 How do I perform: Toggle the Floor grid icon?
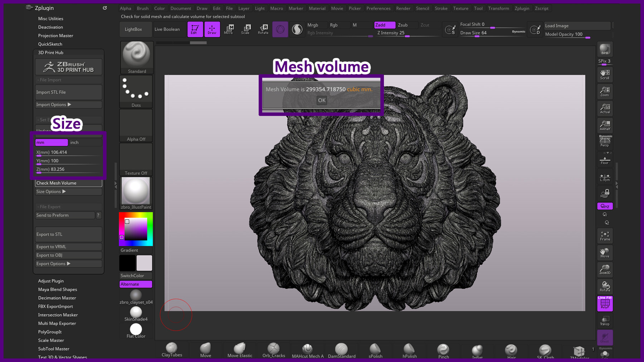(605, 160)
